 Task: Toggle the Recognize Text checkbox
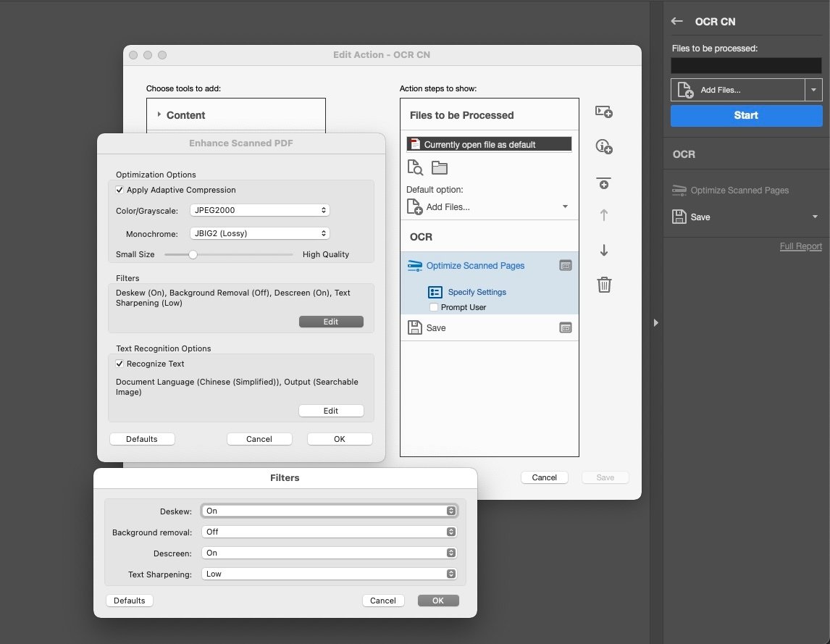coord(120,364)
